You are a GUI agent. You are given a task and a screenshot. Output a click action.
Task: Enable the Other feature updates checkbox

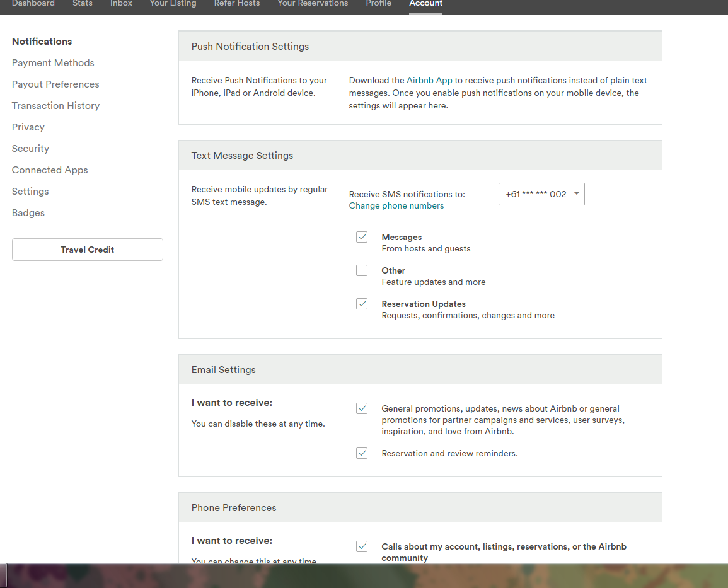click(362, 270)
